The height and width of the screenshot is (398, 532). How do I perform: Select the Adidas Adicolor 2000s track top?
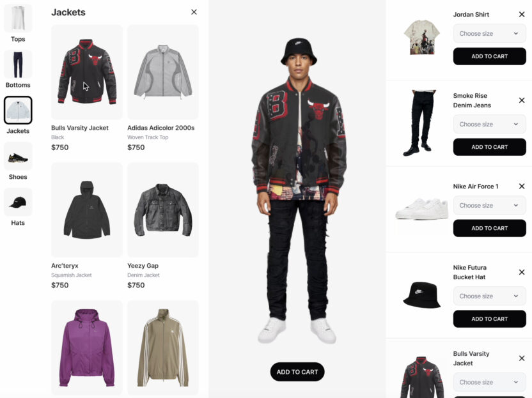pyautogui.click(x=163, y=72)
